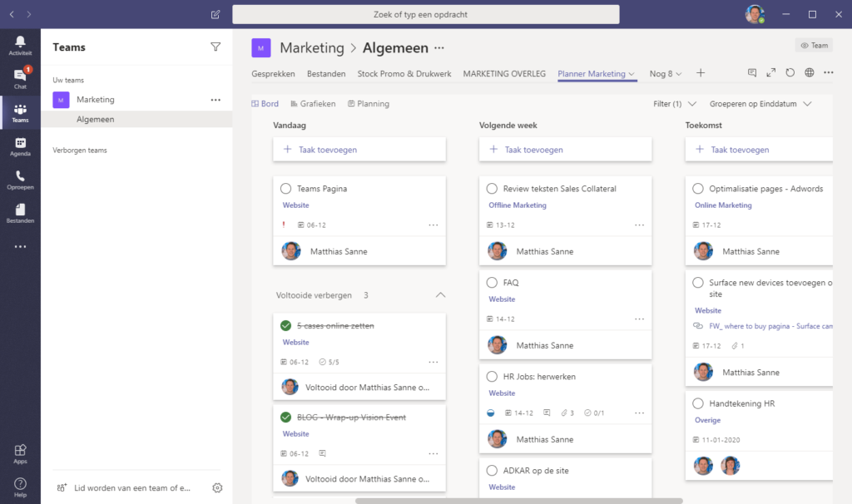
Task: Open Agenda calendar icon
Action: point(20,146)
